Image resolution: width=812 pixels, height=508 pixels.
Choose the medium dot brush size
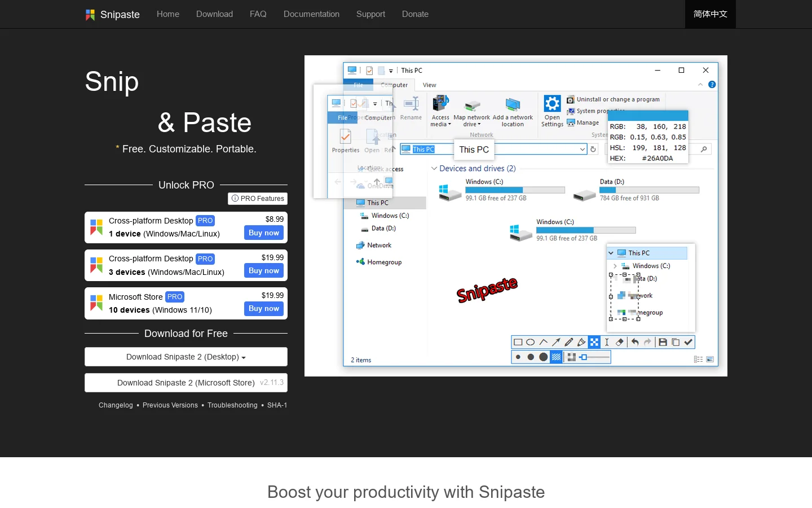(x=531, y=357)
